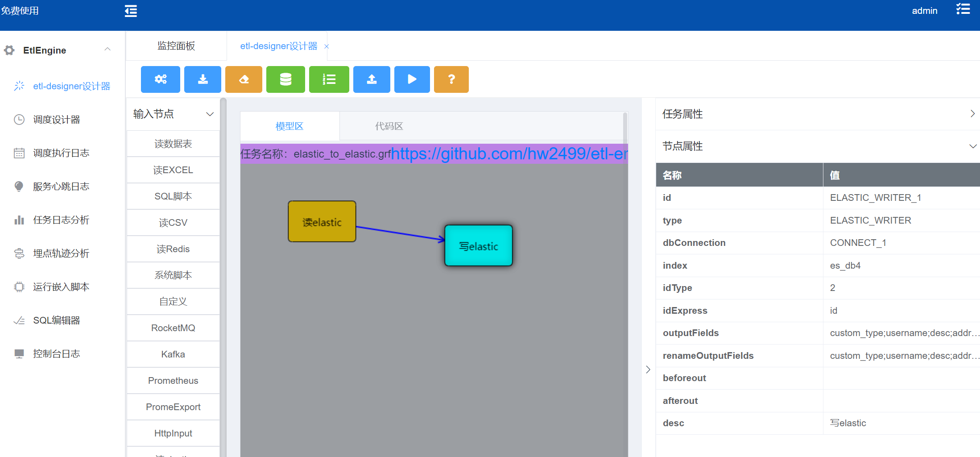The height and width of the screenshot is (457, 980).
Task: Click the orange eraser clear button
Action: tap(244, 79)
